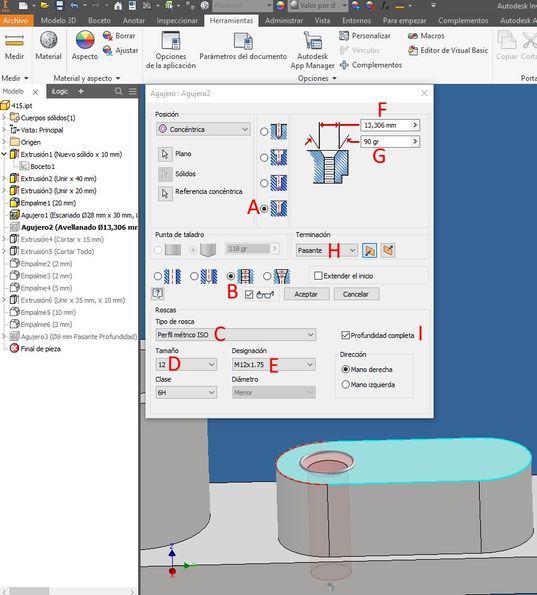This screenshot has width=537, height=595.
Task: Switch to the Modelo 3D ribbon tab
Action: [x=58, y=20]
